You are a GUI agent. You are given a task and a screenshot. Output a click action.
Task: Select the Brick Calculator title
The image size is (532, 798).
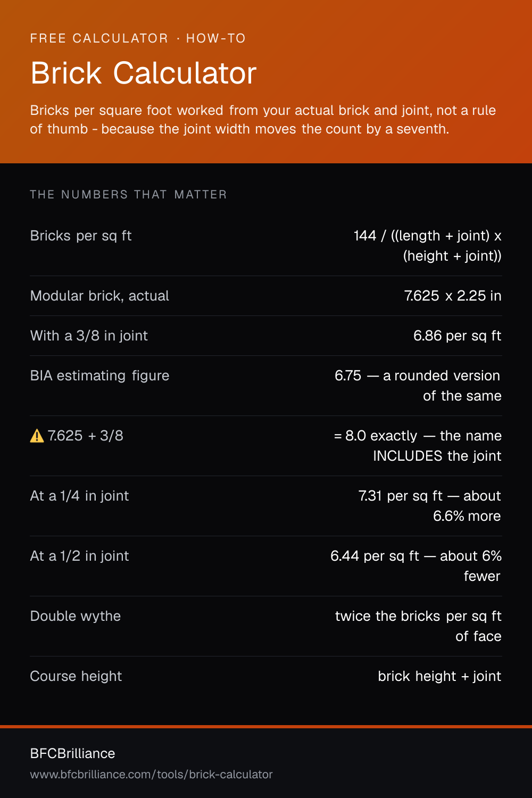pyautogui.click(x=144, y=73)
